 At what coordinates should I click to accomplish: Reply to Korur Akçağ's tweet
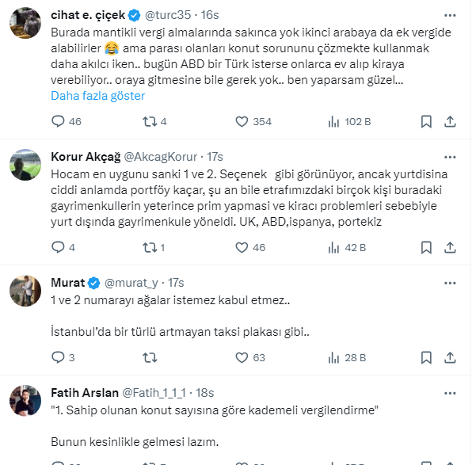tap(58, 247)
